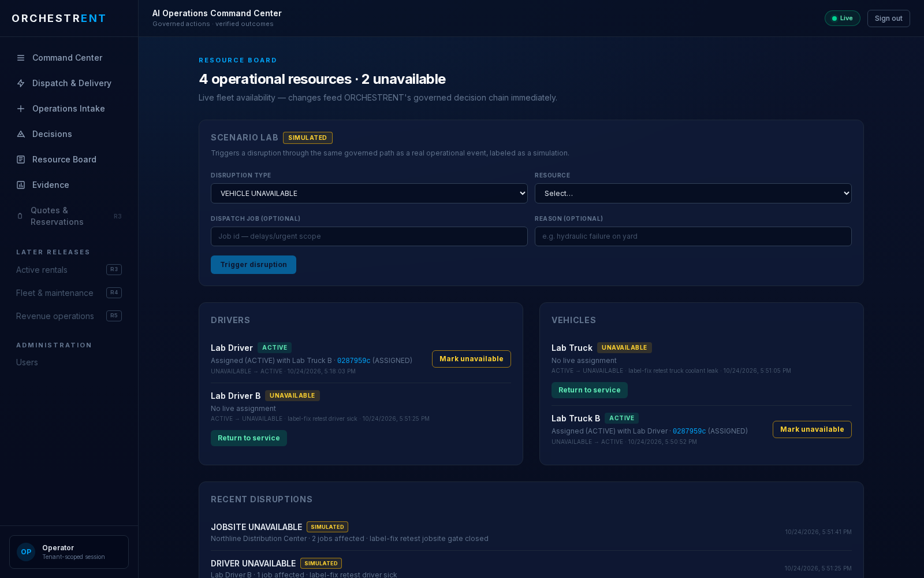This screenshot has width=924, height=578.
Task: Click the Dispatch & Delivery lightning icon
Action: click(x=21, y=83)
